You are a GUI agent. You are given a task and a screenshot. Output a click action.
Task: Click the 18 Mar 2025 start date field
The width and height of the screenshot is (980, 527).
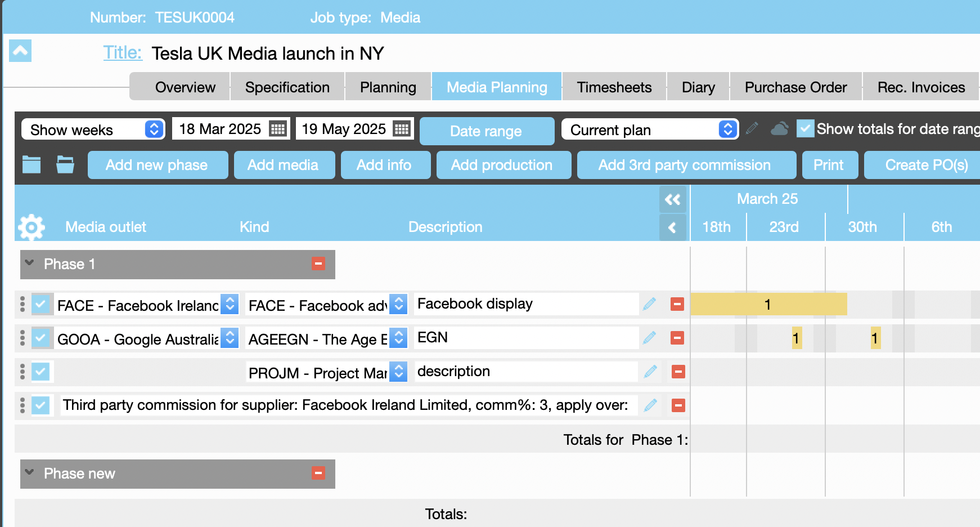(221, 129)
